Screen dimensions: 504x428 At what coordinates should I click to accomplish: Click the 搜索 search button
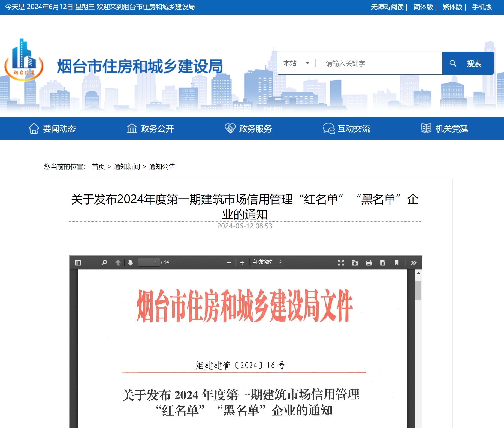tap(468, 63)
